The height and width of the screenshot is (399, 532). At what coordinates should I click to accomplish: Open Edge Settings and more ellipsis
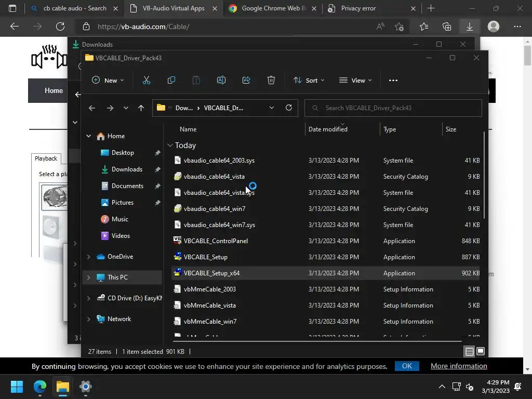(517, 26)
